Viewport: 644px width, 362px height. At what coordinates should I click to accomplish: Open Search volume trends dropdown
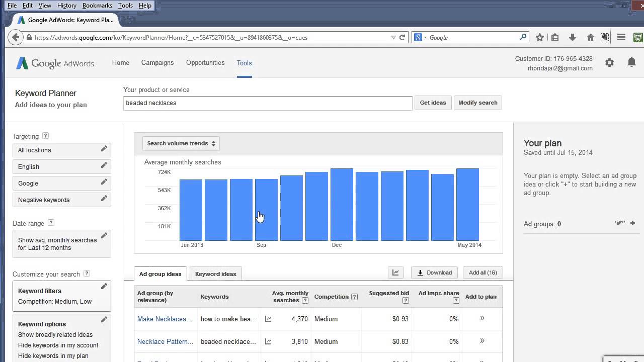tap(181, 143)
